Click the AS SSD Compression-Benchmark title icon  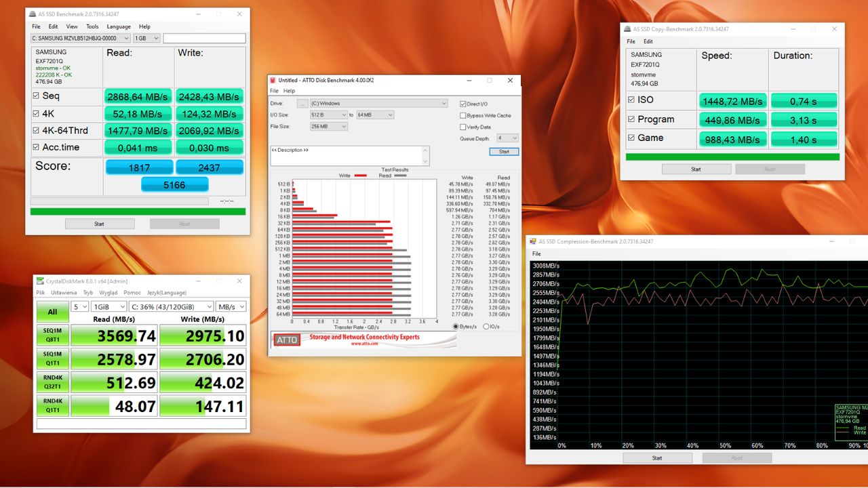533,241
